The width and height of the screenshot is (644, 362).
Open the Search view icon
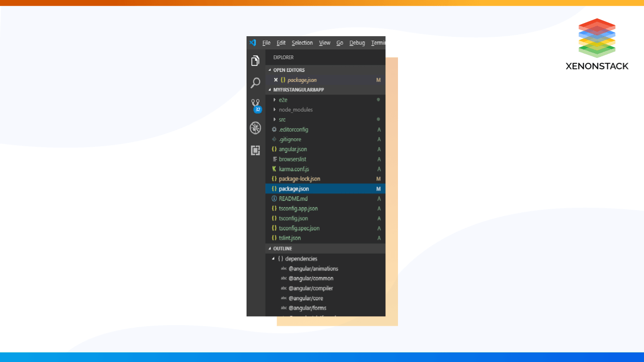coord(256,83)
